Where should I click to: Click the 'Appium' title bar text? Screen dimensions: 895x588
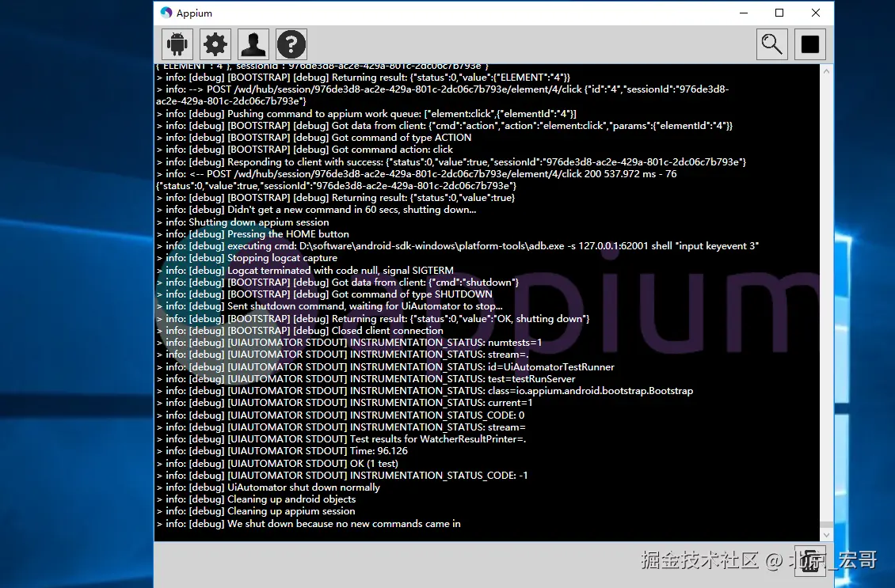[x=194, y=13]
